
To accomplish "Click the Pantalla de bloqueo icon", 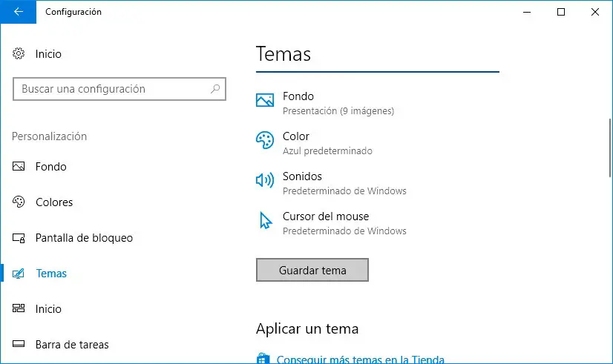I will pos(19,238).
